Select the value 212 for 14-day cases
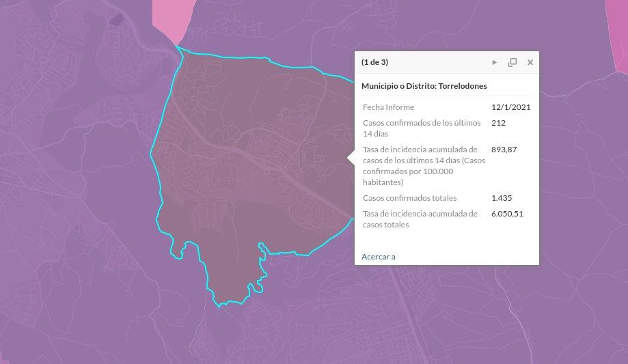Screen dimensions: 628x364 pyautogui.click(x=498, y=123)
